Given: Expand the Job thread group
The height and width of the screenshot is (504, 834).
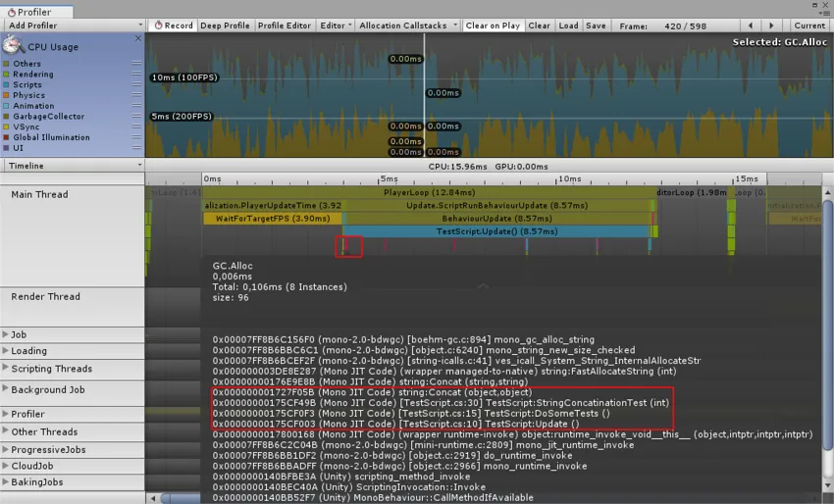Looking at the screenshot, I should [x=5, y=333].
